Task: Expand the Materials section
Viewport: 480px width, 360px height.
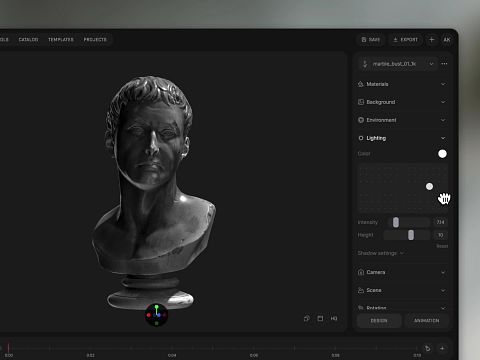Action: pyautogui.click(x=402, y=84)
